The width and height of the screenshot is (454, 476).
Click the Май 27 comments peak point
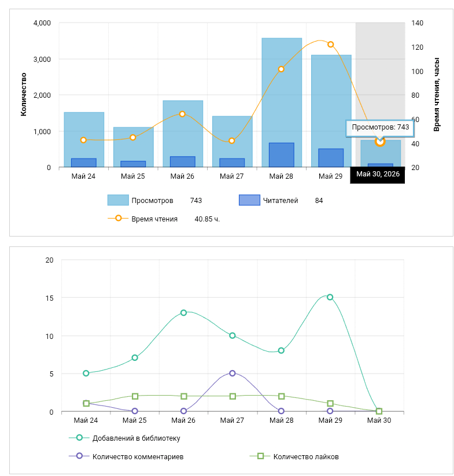[232, 373]
